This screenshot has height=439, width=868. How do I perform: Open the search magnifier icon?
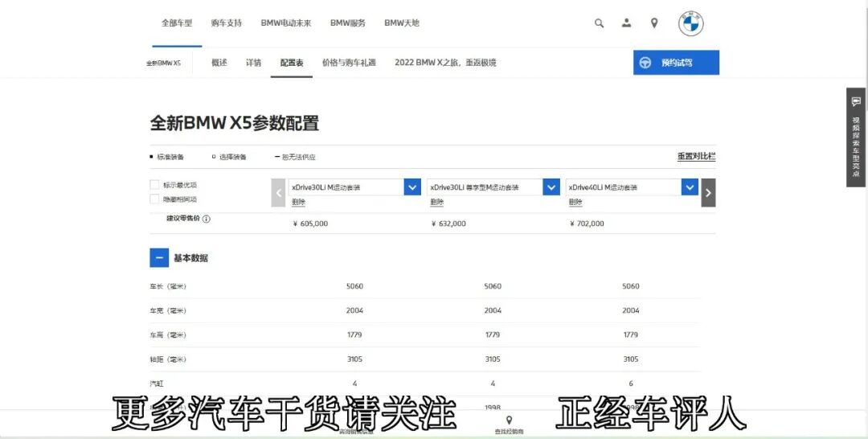pos(599,23)
